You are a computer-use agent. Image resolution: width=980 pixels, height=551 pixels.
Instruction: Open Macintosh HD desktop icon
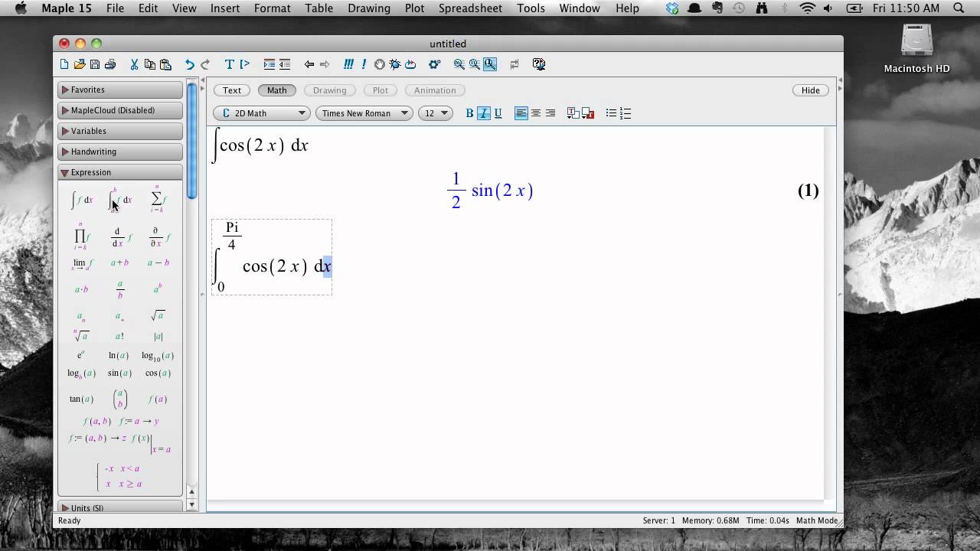click(916, 49)
